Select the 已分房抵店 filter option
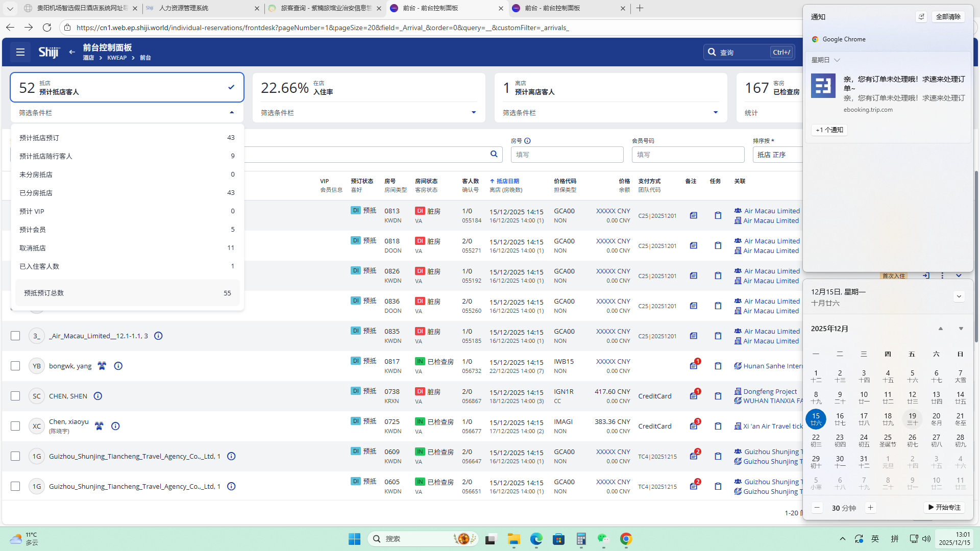980x551 pixels. click(36, 193)
